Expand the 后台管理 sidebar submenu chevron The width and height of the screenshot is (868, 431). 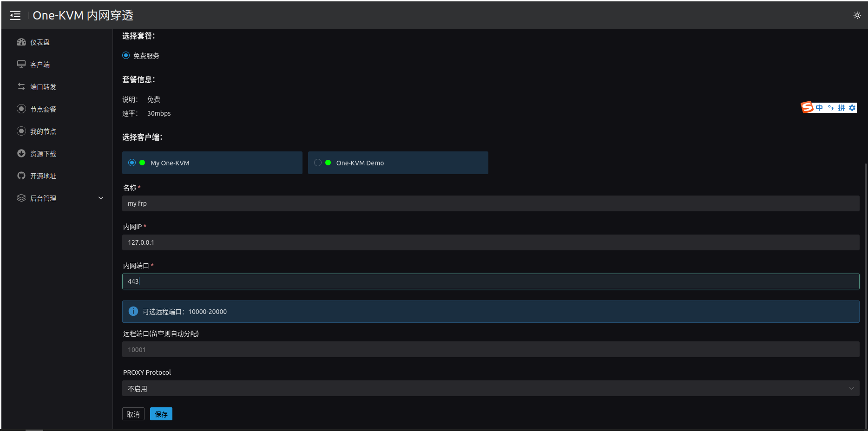pos(101,198)
